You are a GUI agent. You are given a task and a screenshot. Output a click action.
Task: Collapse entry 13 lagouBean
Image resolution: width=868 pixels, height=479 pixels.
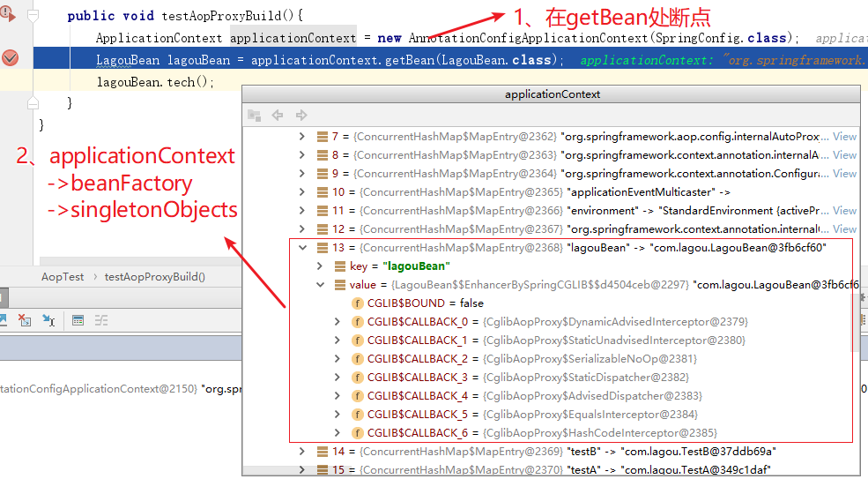click(x=302, y=248)
